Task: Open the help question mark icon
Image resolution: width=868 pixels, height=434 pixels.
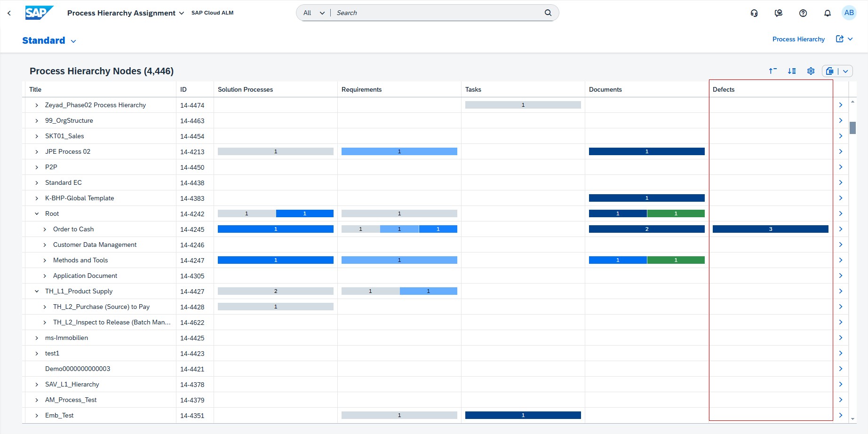Action: tap(803, 13)
